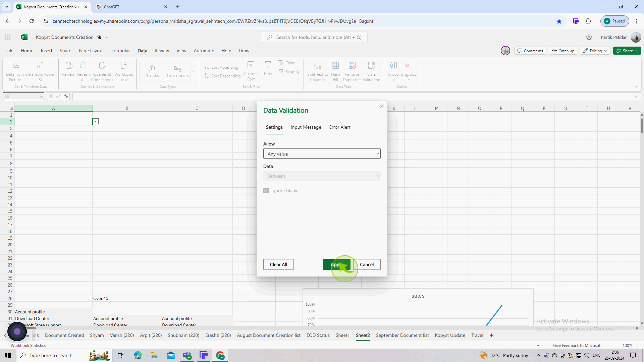Click the Clear All button
Screen dimensions: 644x362
pos(278,264)
